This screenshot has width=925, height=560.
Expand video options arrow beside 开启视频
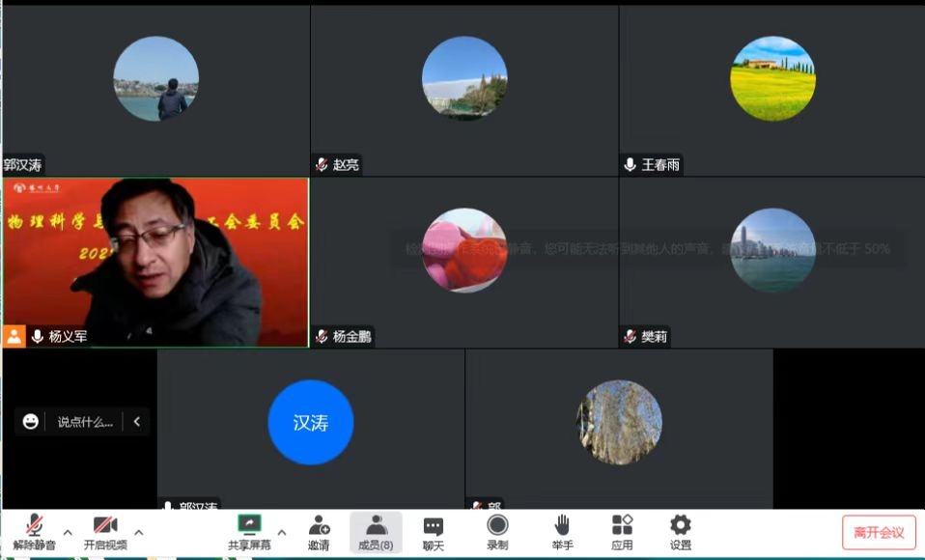[x=139, y=532]
